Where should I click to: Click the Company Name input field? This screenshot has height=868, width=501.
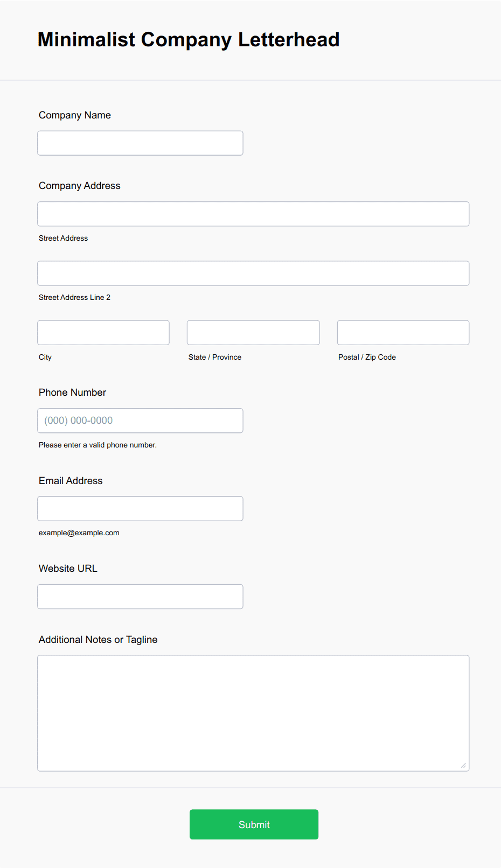[140, 143]
